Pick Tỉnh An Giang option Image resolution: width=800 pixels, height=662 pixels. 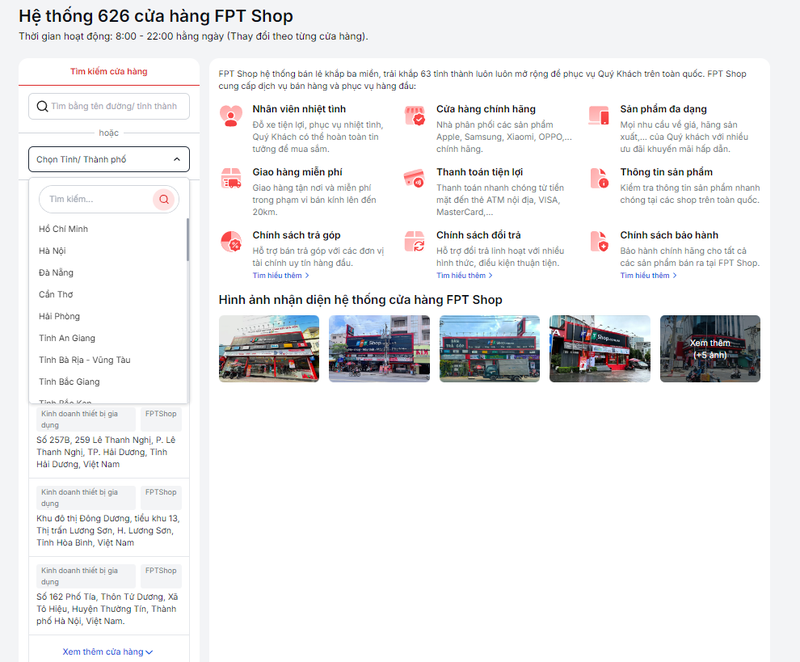click(x=108, y=338)
